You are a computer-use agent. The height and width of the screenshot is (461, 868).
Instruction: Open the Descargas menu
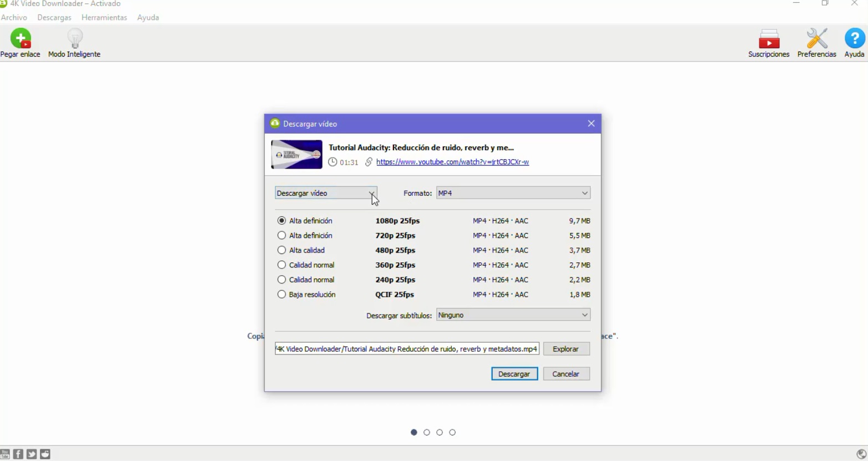(x=54, y=18)
